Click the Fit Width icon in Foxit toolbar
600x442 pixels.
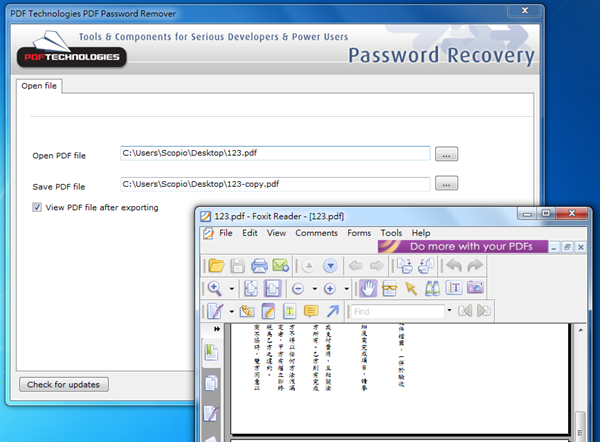coord(272,289)
